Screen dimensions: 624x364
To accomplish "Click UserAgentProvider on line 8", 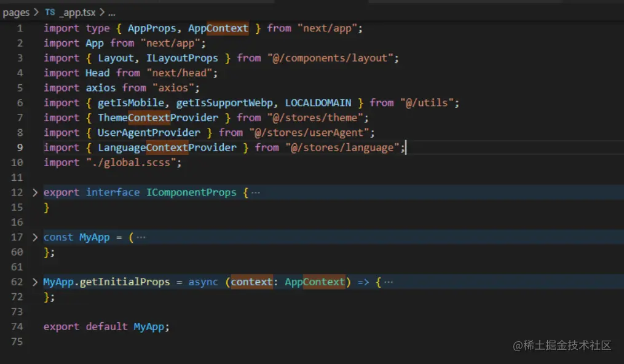I will tap(149, 132).
